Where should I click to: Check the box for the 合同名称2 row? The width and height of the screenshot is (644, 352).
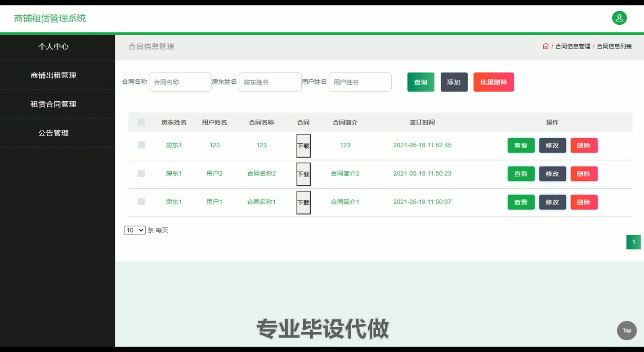141,173
